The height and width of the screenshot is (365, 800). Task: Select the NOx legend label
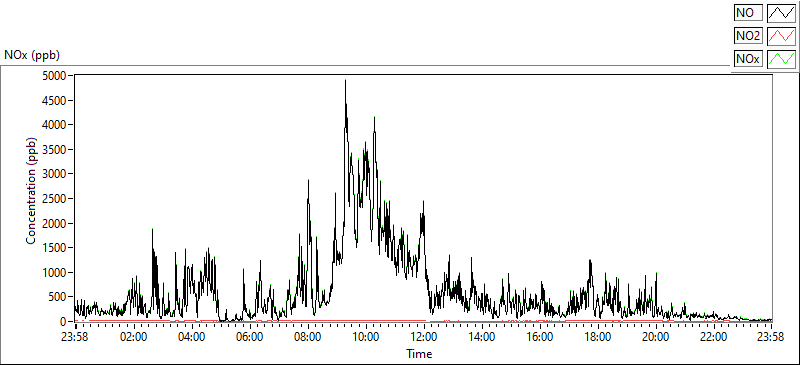748,59
